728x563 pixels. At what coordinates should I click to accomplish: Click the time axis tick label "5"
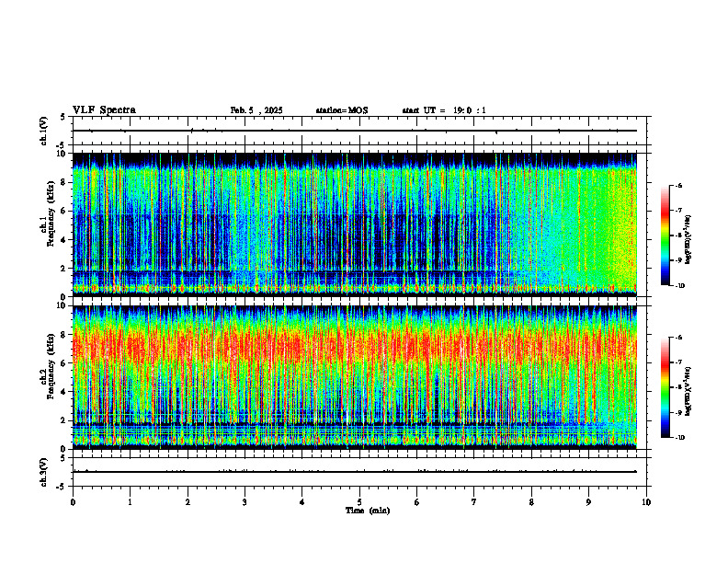[359, 502]
